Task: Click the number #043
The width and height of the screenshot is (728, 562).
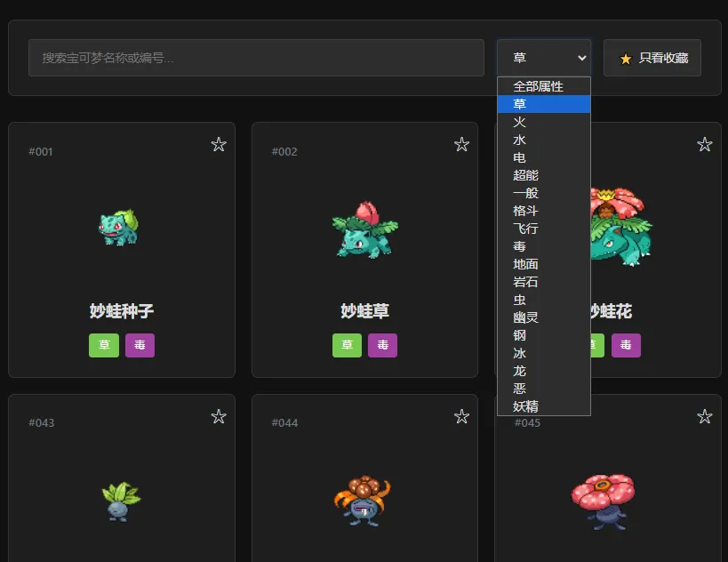Action: (41, 423)
